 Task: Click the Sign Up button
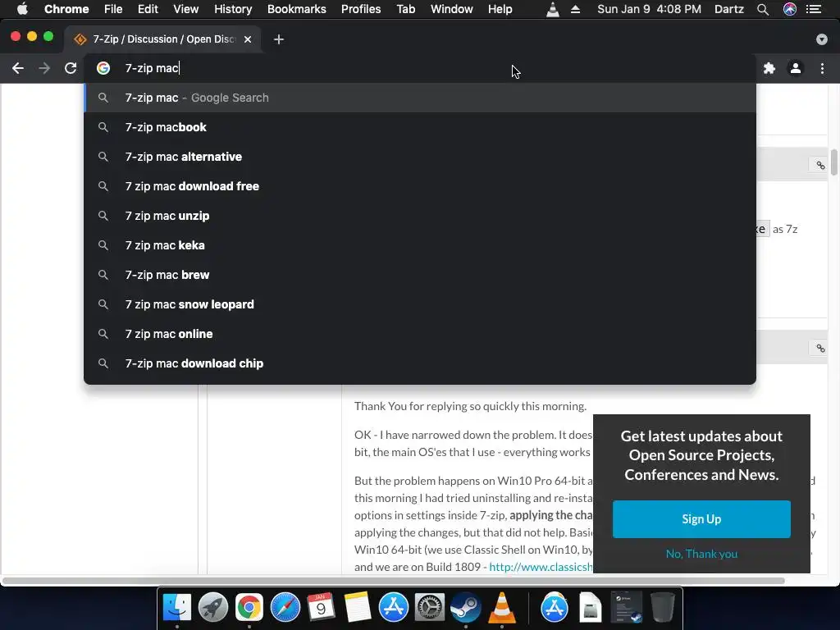click(701, 519)
